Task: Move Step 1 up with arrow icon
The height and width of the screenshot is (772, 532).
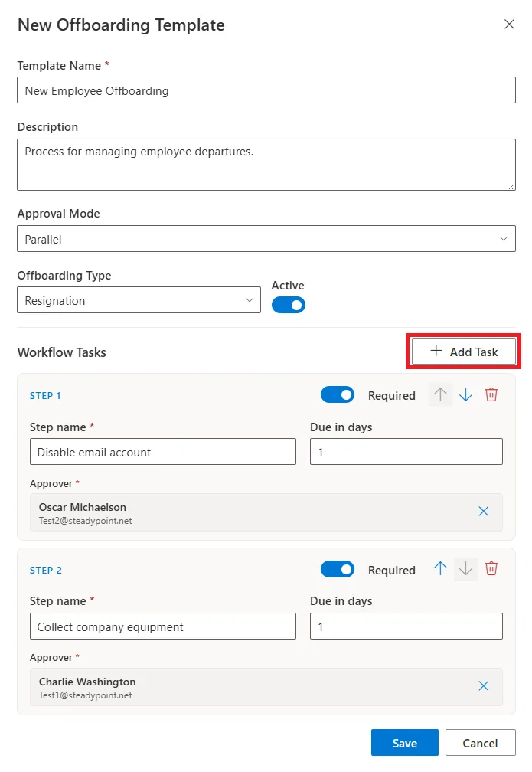Action: click(440, 395)
